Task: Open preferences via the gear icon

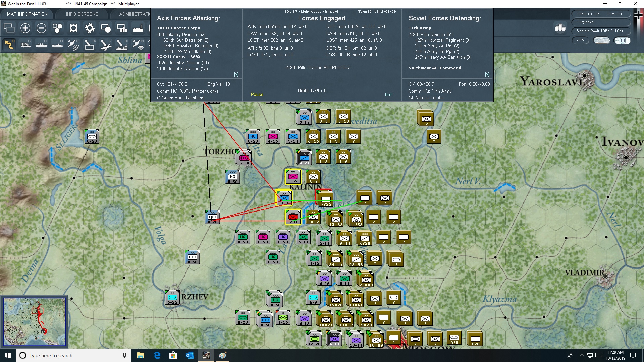Action: (x=90, y=28)
